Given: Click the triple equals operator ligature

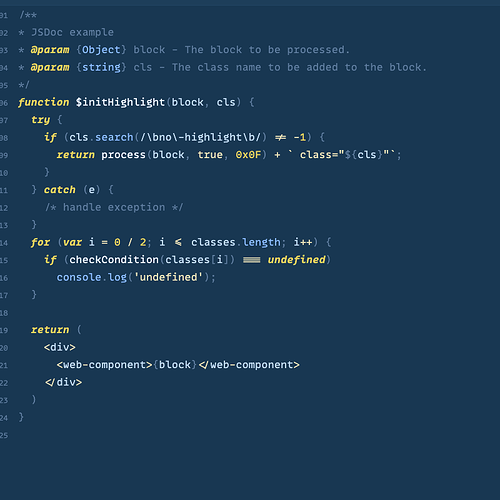Looking at the screenshot, I should [252, 260].
